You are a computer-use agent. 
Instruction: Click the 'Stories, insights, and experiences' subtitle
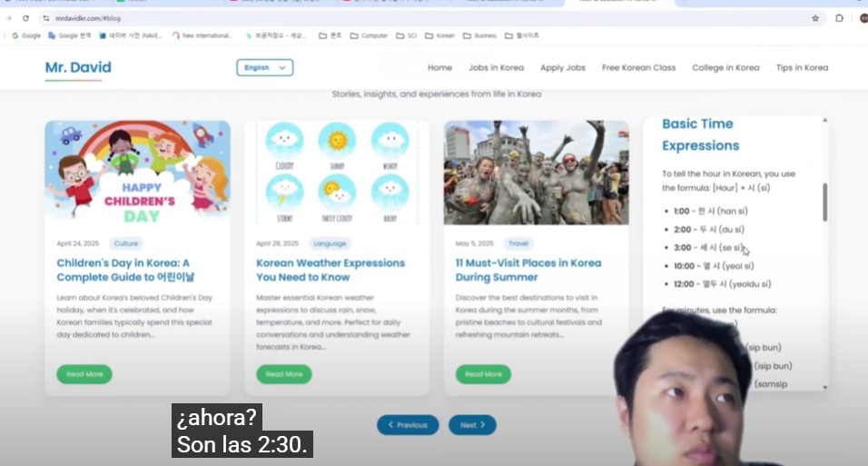click(437, 94)
